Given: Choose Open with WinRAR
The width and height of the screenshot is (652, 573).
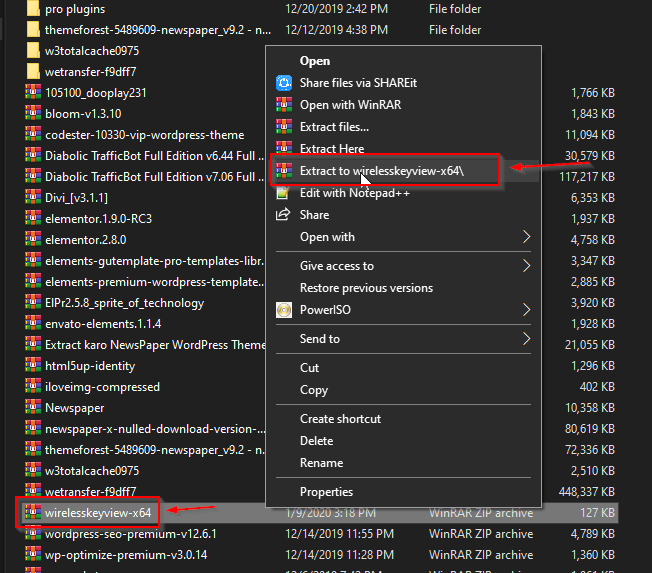Looking at the screenshot, I should [x=349, y=105].
